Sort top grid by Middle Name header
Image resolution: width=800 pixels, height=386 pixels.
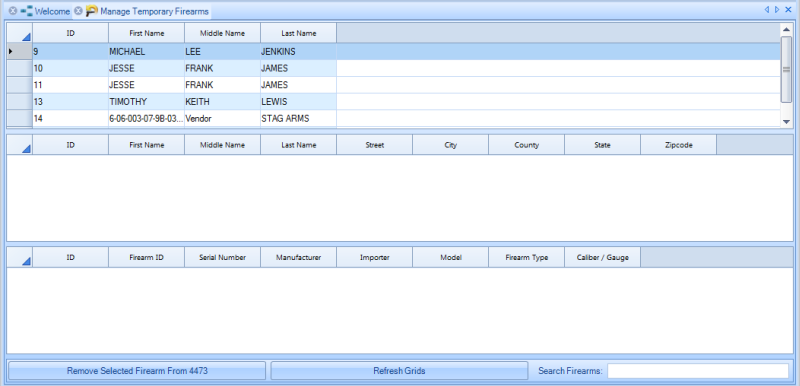(222, 33)
